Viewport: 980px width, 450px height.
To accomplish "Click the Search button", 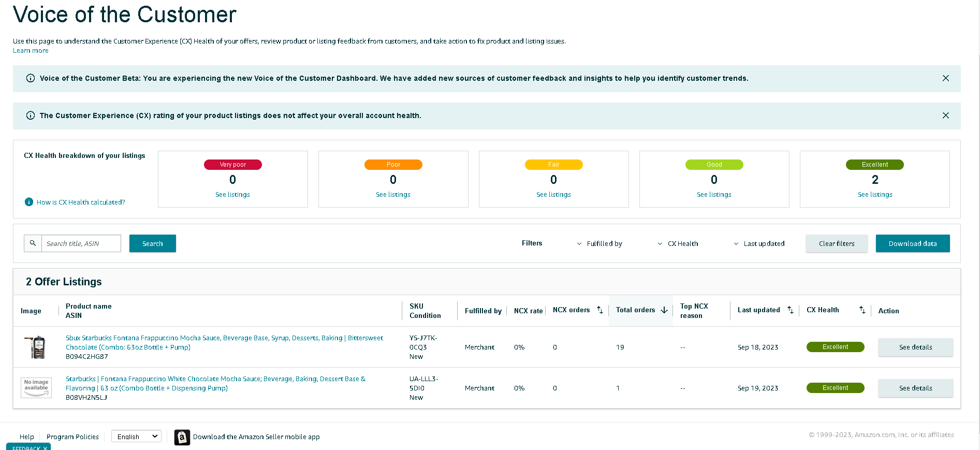I will 153,243.
